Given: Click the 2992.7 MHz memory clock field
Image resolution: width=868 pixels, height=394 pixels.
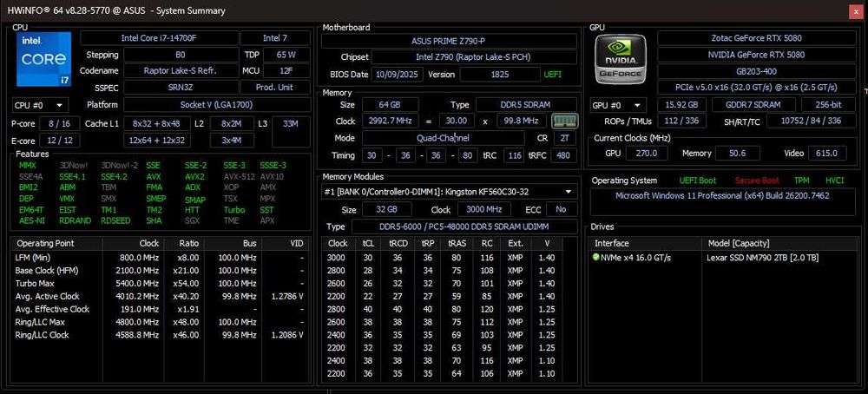Looking at the screenshot, I should [390, 121].
